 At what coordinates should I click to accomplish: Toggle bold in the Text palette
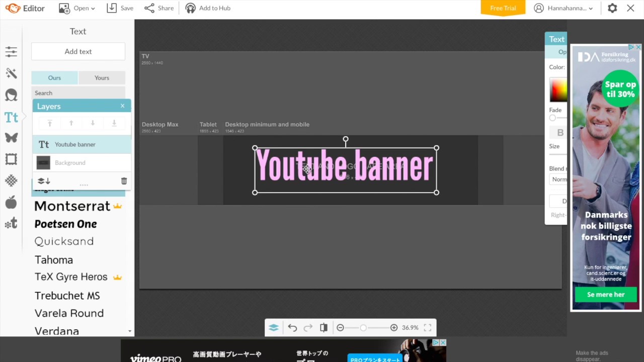point(560,133)
